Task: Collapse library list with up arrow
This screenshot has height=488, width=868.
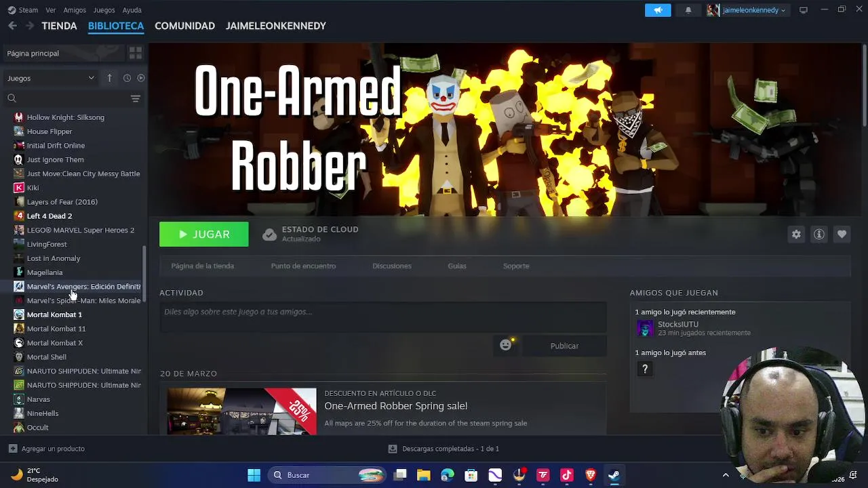Action: pos(109,78)
